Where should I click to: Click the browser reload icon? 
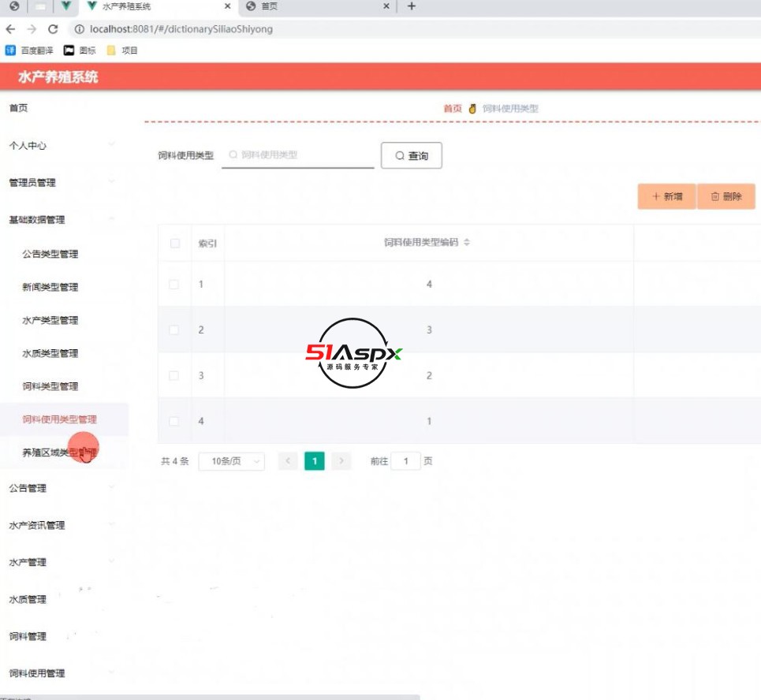pos(53,28)
